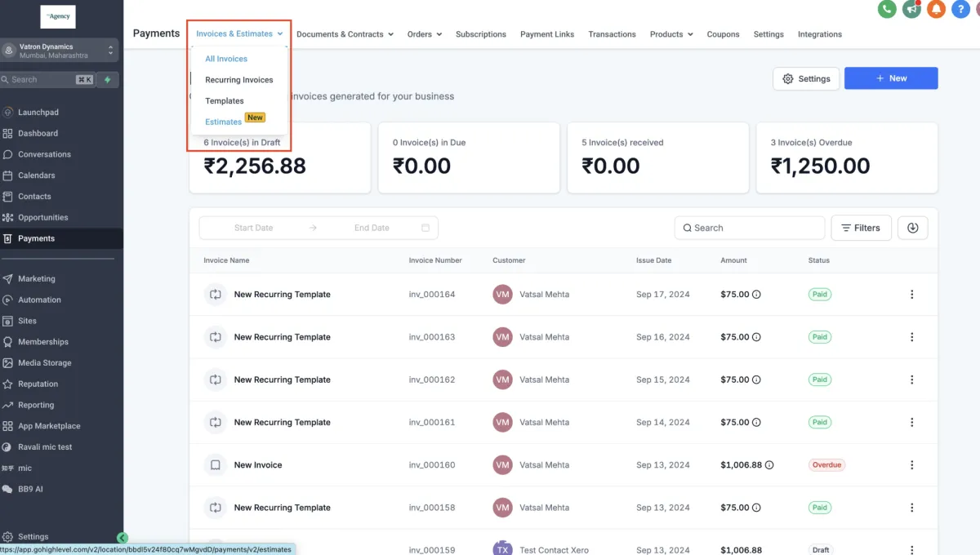
Task: Click the Dashboard sidebar icon
Action: [x=8, y=133]
